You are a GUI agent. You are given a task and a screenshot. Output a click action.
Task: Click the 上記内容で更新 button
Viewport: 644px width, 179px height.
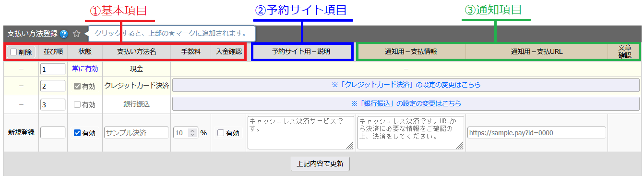pyautogui.click(x=320, y=164)
